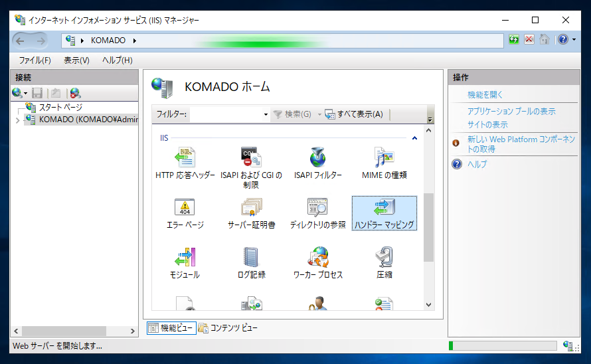Open the 検索(G) dropdown arrow
591x364 pixels.
click(x=319, y=114)
